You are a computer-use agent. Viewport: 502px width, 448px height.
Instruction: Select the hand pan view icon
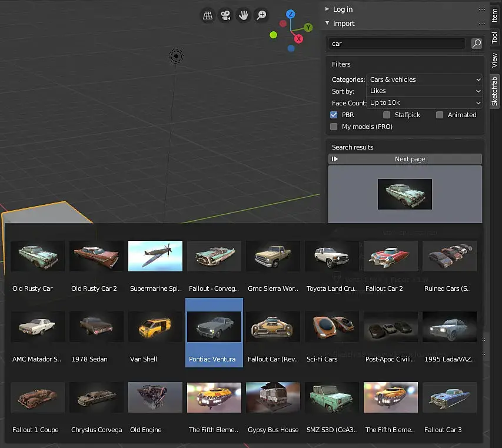point(243,16)
